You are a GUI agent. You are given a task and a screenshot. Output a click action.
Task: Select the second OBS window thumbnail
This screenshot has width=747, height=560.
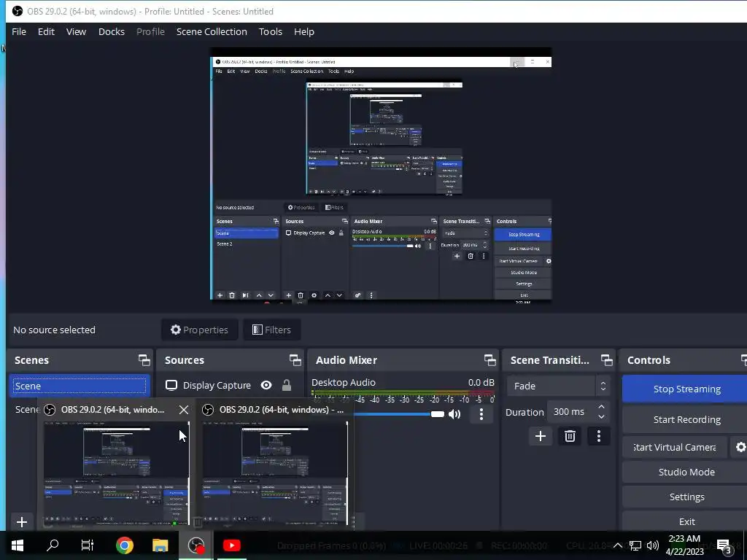275,472
